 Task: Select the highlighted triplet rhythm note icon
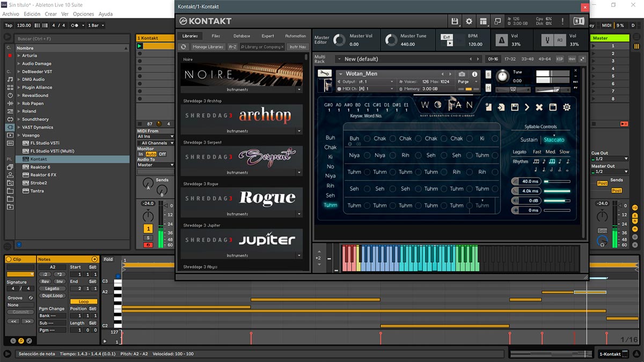point(552,161)
